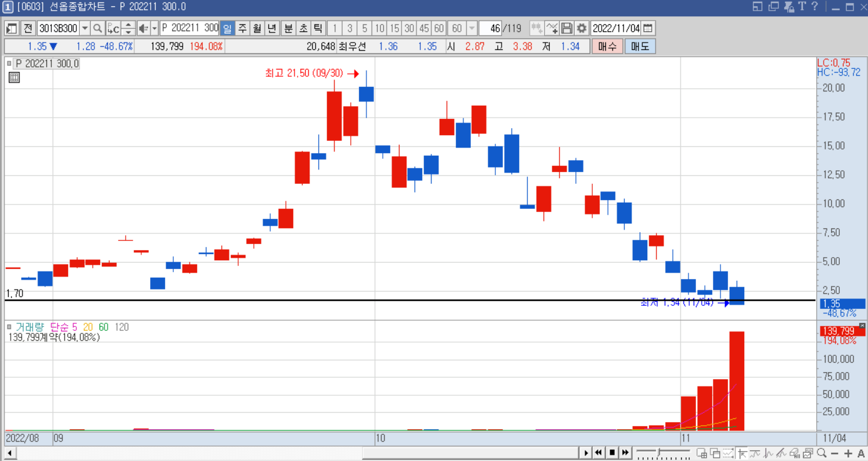Open the calendar date picker
Screen dimensions: 868x461
click(x=648, y=28)
